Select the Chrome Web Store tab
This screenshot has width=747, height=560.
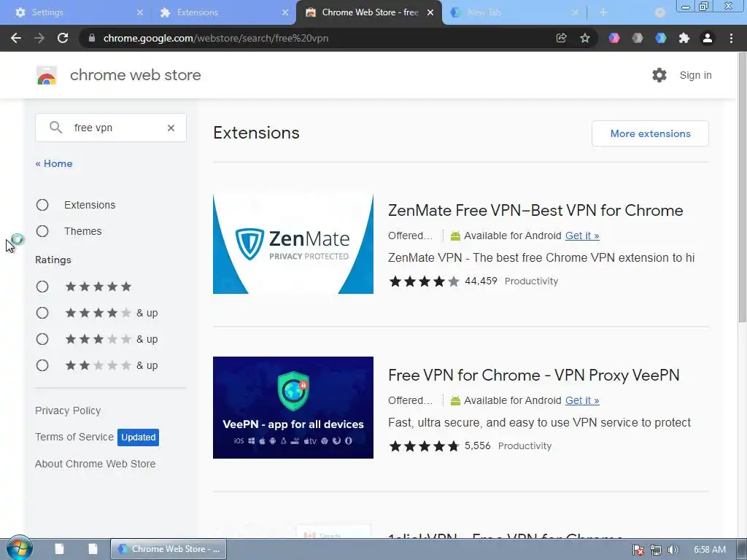369,12
